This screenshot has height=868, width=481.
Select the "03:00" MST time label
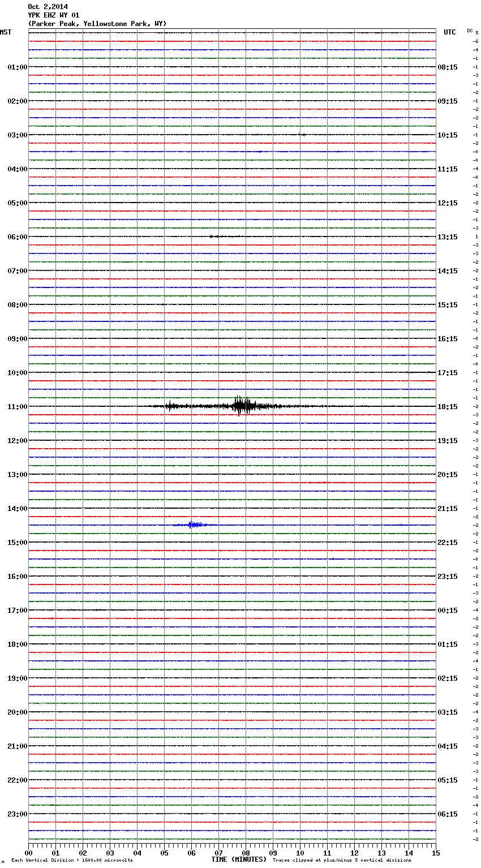18,135
